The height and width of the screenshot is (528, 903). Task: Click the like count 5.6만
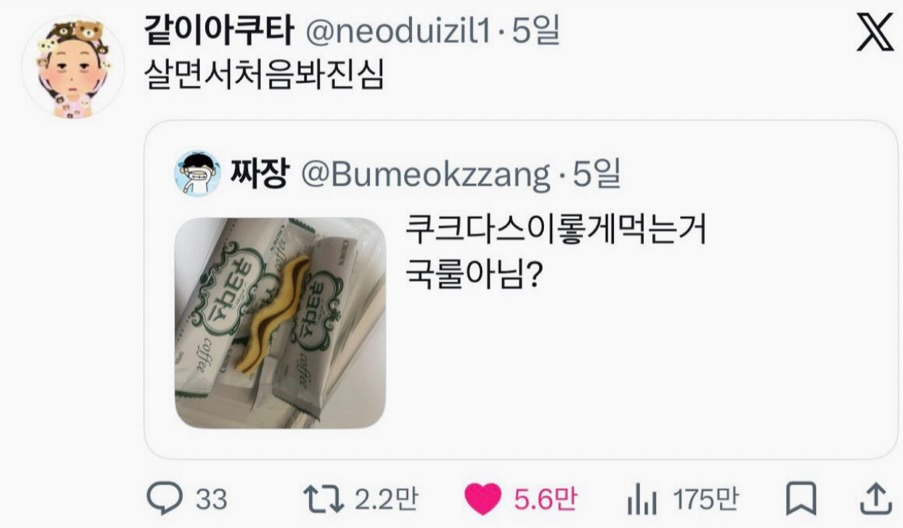click(545, 499)
